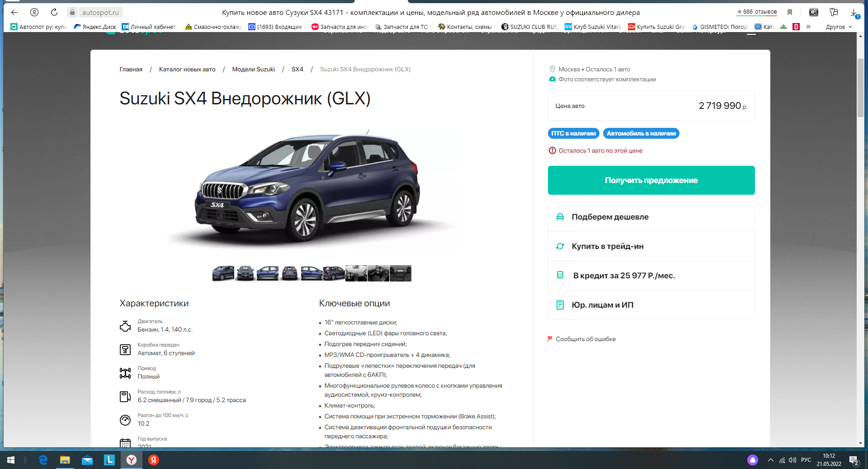The width and height of the screenshot is (868, 469).
Task: Open the Windows Start menu
Action: (11, 460)
